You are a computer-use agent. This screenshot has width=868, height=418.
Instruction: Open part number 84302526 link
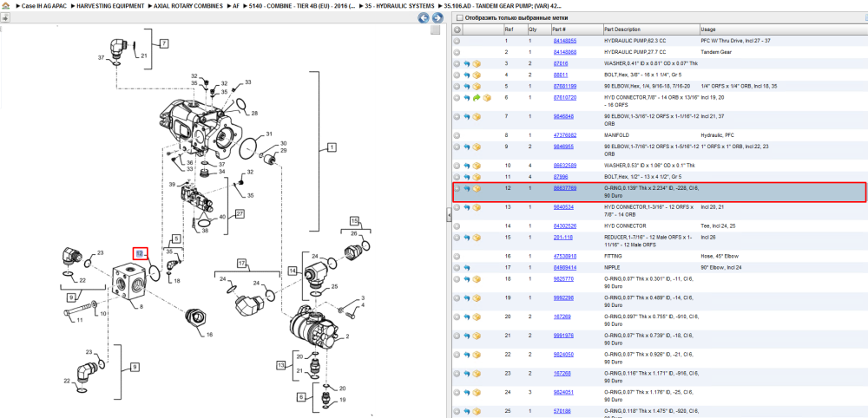(x=565, y=226)
